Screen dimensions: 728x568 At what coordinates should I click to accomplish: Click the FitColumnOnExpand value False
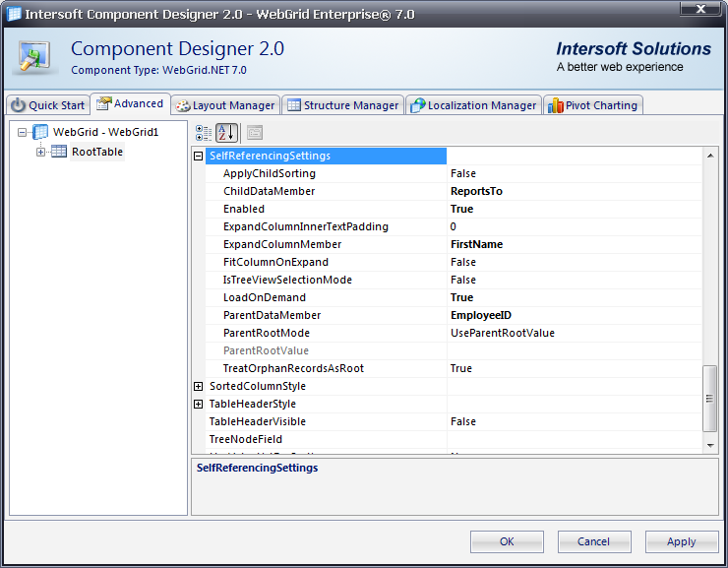coord(463,263)
